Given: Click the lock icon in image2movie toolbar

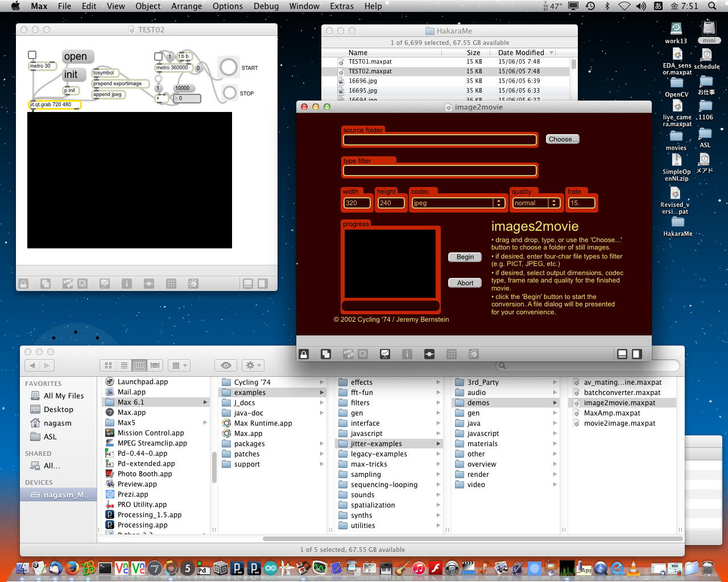Looking at the screenshot, I should 304,354.
